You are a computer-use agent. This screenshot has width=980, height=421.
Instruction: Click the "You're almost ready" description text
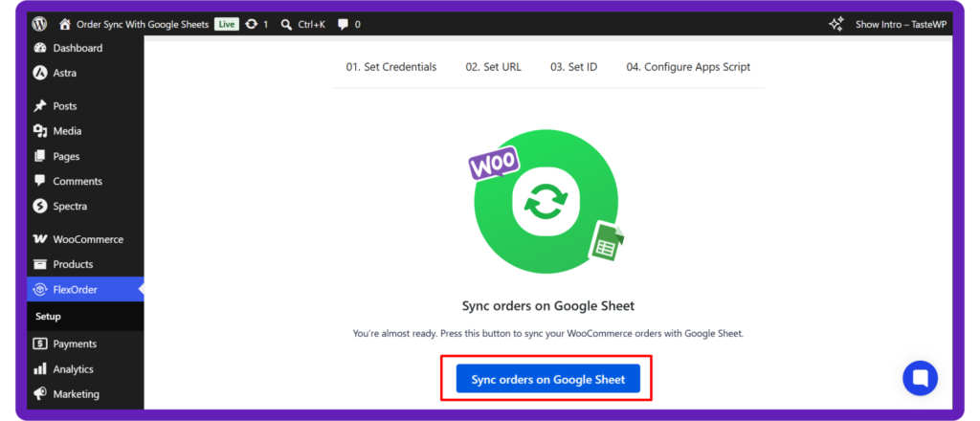coord(548,334)
